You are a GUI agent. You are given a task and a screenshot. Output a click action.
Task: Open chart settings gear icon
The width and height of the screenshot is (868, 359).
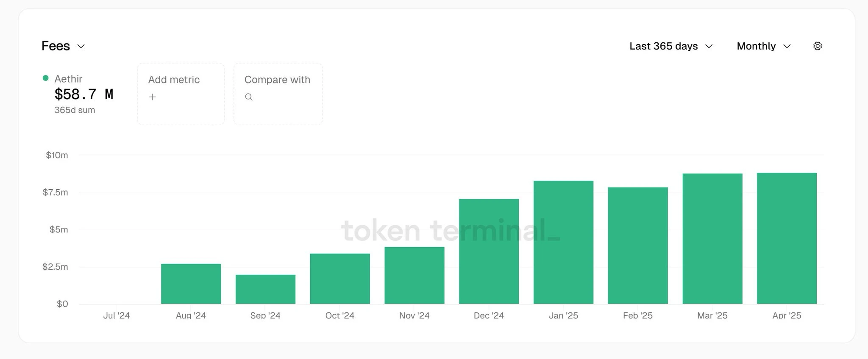(818, 46)
